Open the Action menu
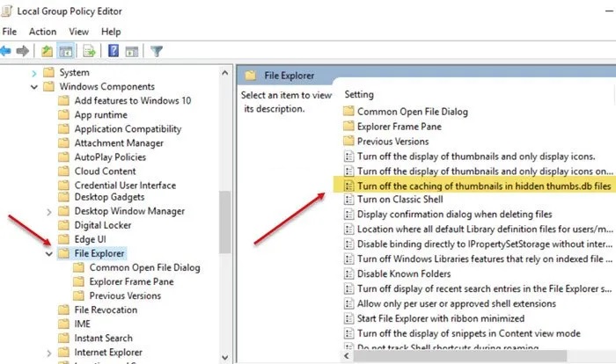616x364 pixels. [x=42, y=32]
